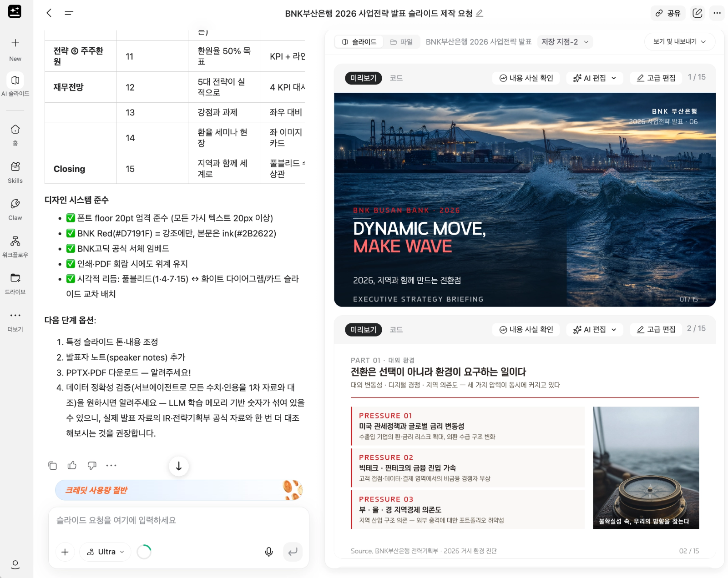The height and width of the screenshot is (578, 728).
Task: Open user profile icon at sidebar bottom
Action: [x=15, y=564]
